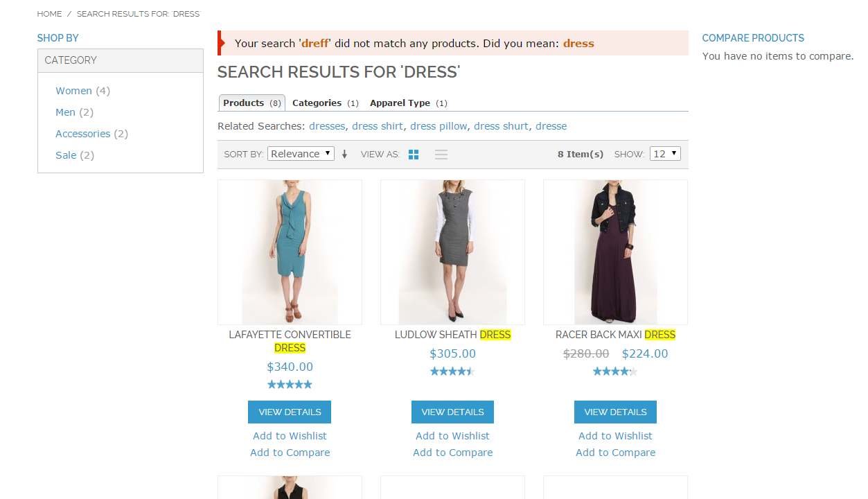
Task: Filter by Accessories category
Action: pos(82,134)
